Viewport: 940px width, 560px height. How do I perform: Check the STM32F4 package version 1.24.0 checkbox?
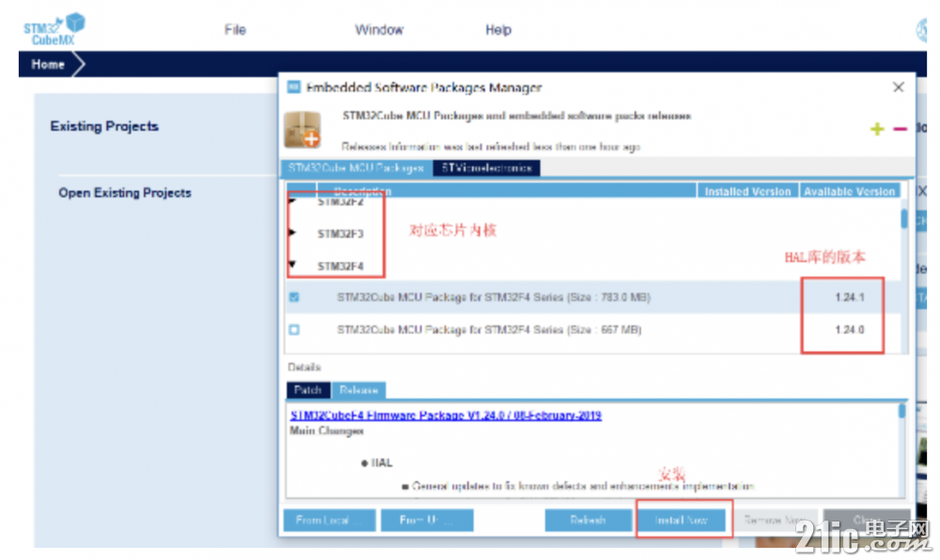tap(294, 330)
